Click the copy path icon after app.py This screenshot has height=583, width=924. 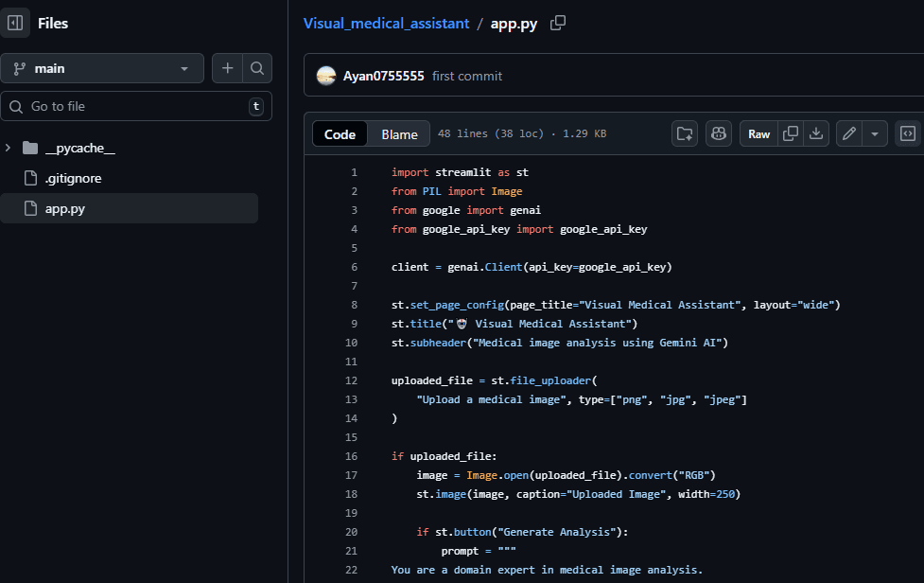coord(557,23)
